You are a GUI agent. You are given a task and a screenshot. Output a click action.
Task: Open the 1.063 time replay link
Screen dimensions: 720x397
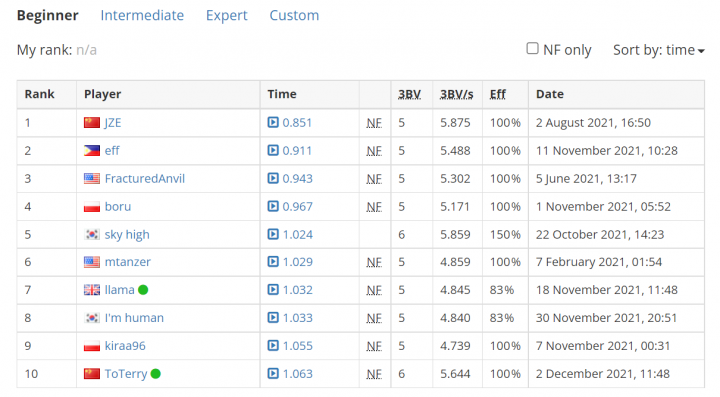[x=298, y=374]
